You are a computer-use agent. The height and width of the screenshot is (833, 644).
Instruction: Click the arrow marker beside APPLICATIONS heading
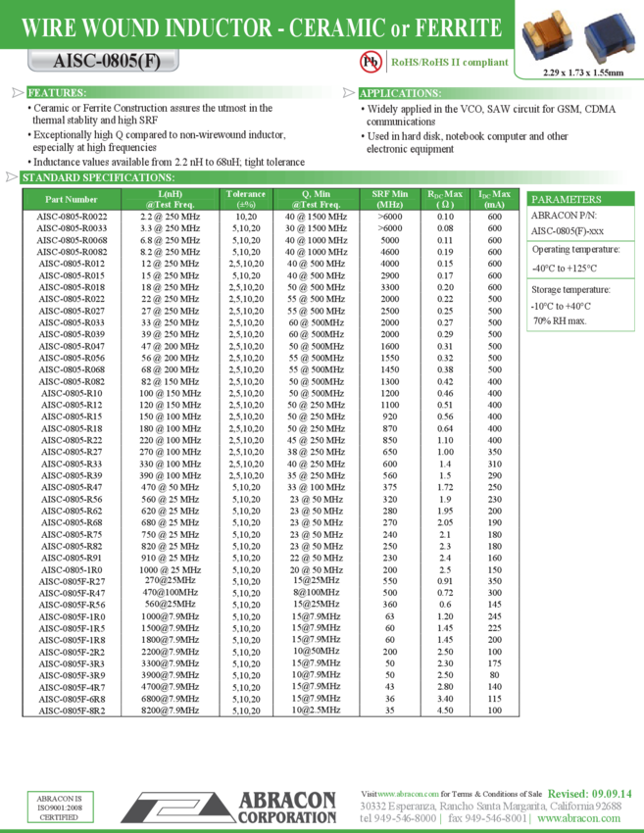pyautogui.click(x=349, y=93)
